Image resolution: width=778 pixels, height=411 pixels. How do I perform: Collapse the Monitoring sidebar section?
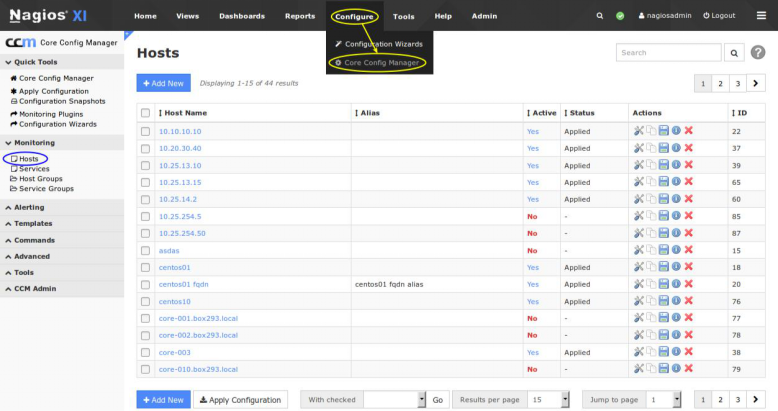[62, 142]
